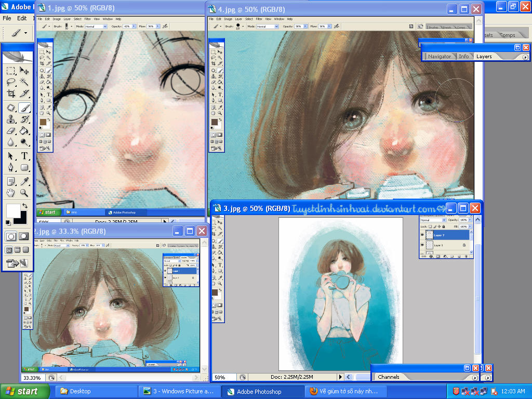Pick the Crop tool in toolbox
The image size is (532, 399).
(x=10, y=94)
